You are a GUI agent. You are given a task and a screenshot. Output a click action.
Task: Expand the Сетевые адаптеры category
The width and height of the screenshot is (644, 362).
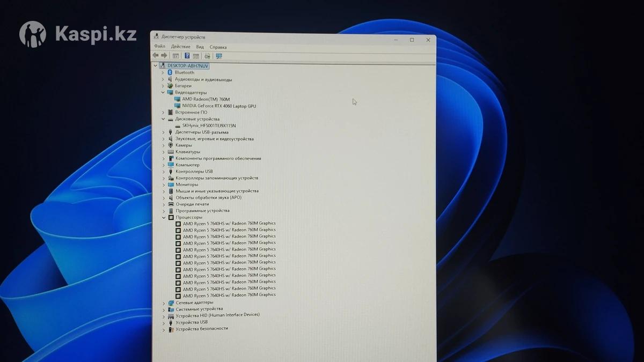click(164, 302)
